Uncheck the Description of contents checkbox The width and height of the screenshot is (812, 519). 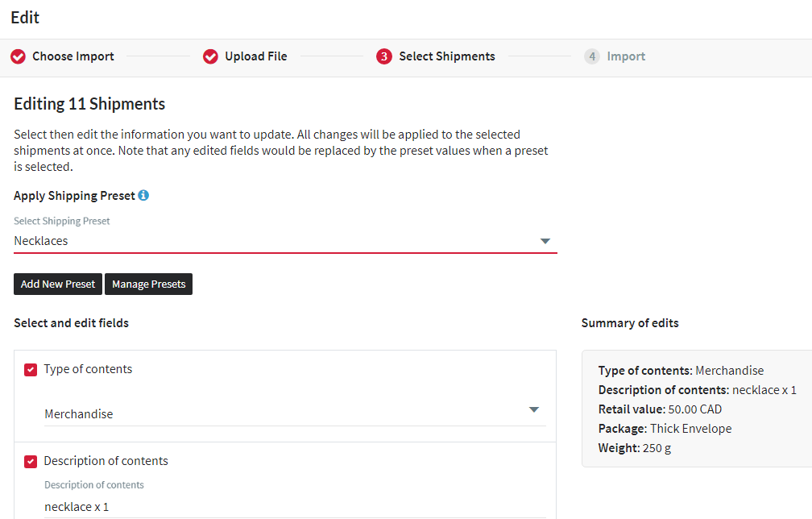point(30,461)
